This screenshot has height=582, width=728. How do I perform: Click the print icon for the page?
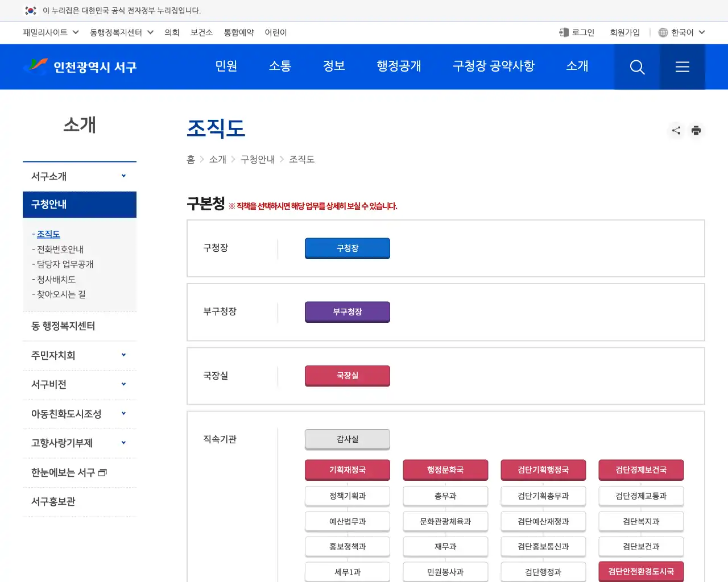(x=696, y=130)
